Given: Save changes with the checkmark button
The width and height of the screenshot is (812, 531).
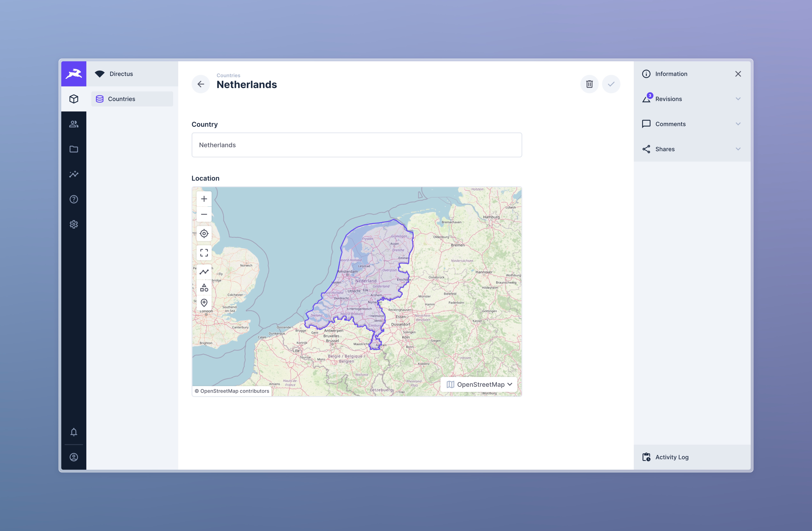Looking at the screenshot, I should [611, 84].
